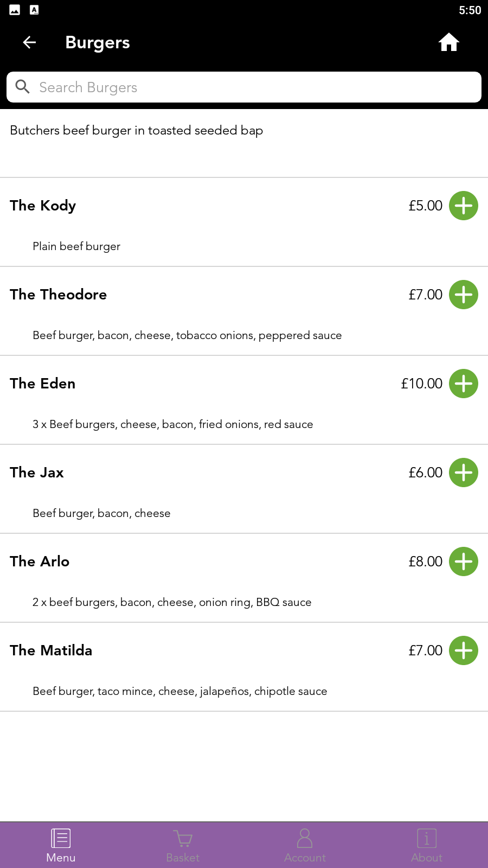Open the About tab

[x=427, y=845]
